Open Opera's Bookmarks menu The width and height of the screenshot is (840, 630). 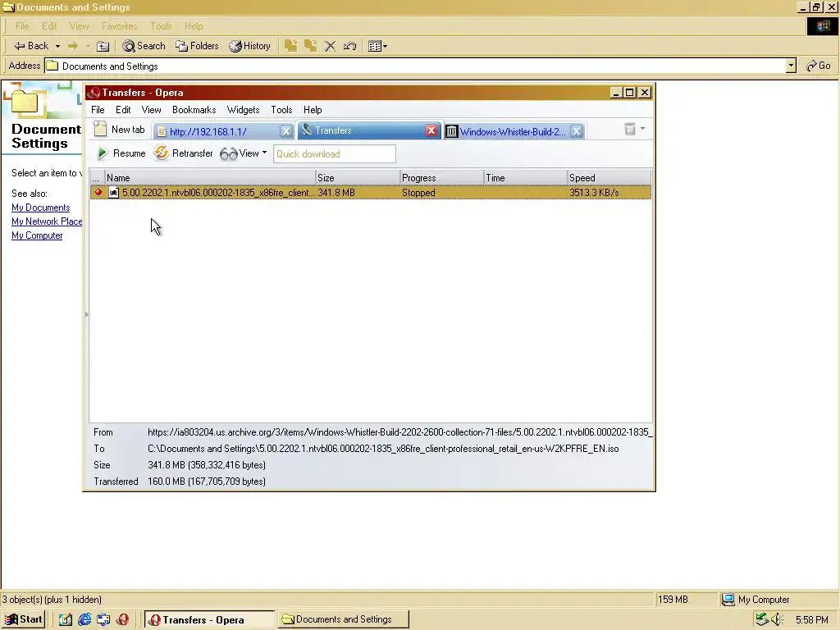pyautogui.click(x=194, y=110)
